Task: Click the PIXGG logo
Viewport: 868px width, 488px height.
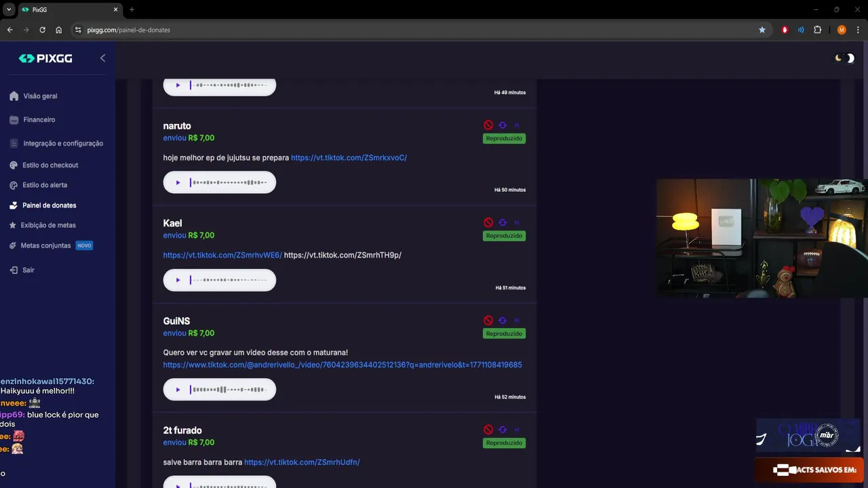Action: [45, 58]
